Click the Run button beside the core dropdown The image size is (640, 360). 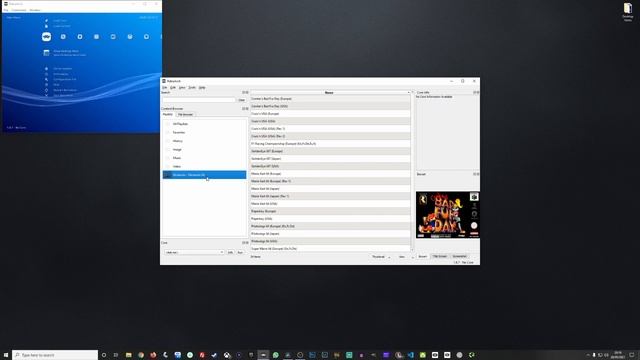pyautogui.click(x=240, y=252)
